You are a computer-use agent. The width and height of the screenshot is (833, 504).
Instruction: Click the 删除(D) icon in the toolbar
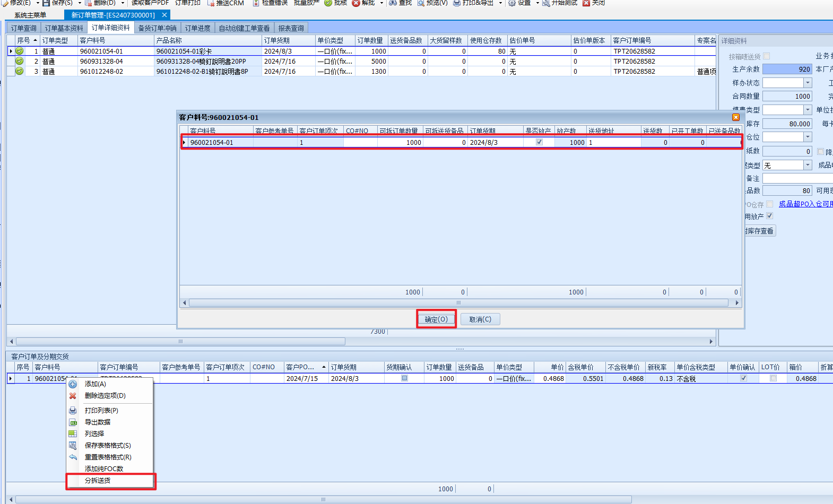89,3
